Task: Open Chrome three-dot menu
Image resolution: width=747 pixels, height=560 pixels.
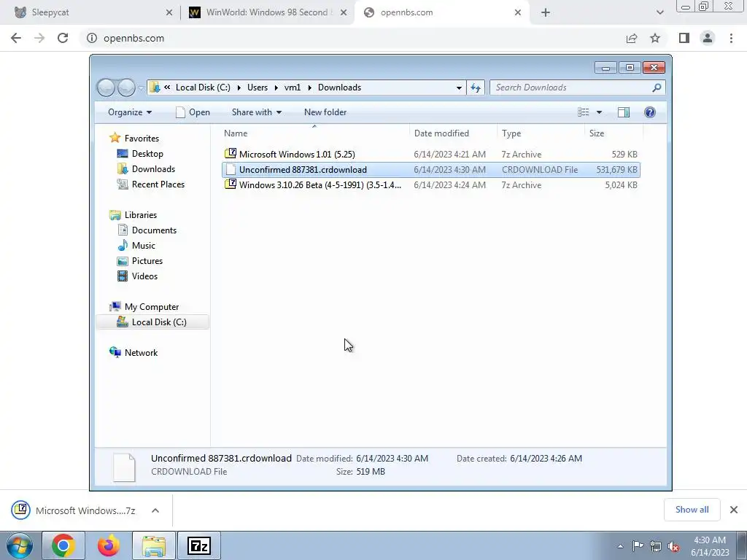Action: coord(731,38)
